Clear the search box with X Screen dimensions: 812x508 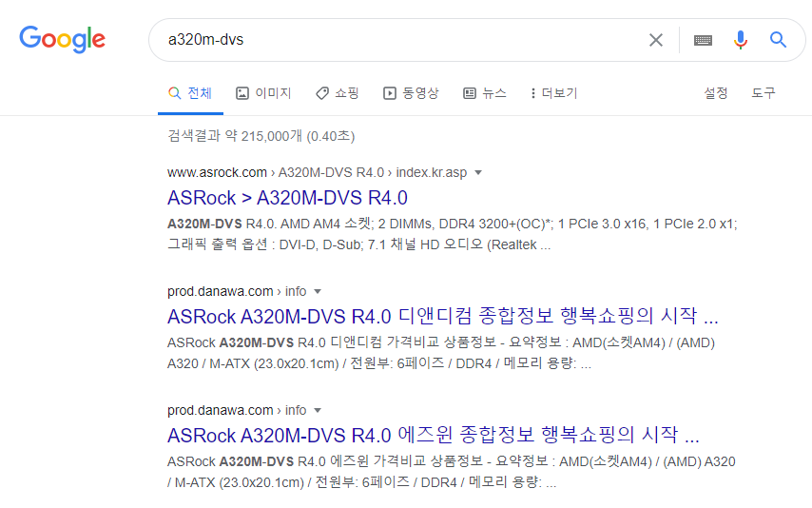pos(656,40)
